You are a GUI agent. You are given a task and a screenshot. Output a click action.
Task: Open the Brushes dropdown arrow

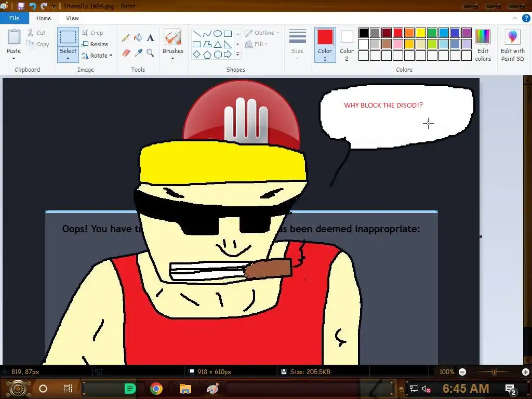point(172,58)
